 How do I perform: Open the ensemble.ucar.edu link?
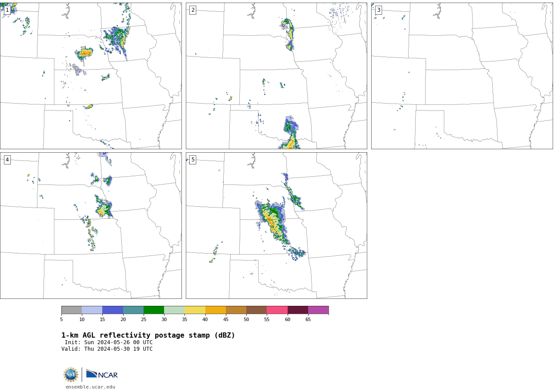coord(91,387)
